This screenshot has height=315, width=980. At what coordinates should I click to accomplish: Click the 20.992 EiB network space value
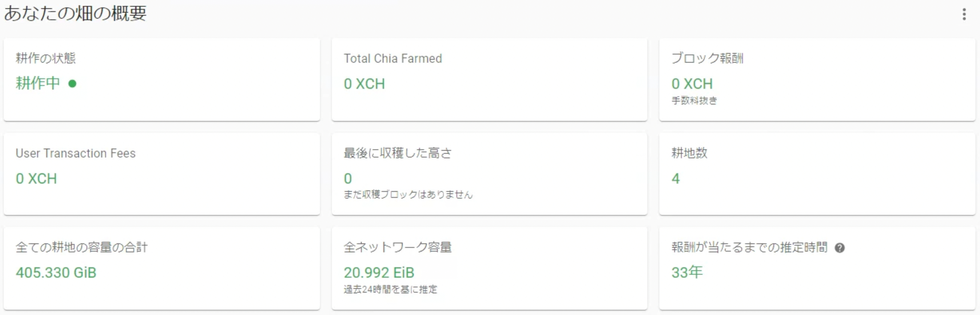click(378, 272)
